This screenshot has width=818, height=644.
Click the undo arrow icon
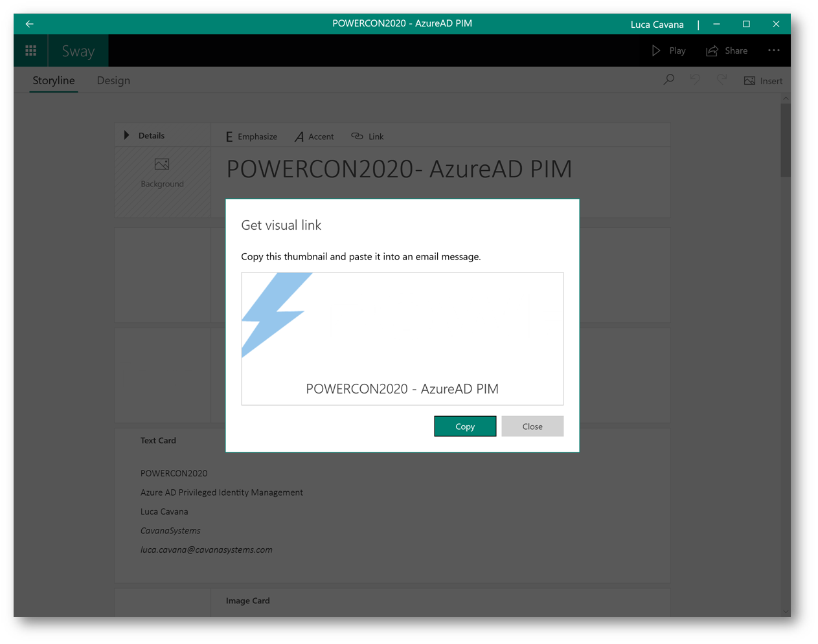click(x=695, y=80)
